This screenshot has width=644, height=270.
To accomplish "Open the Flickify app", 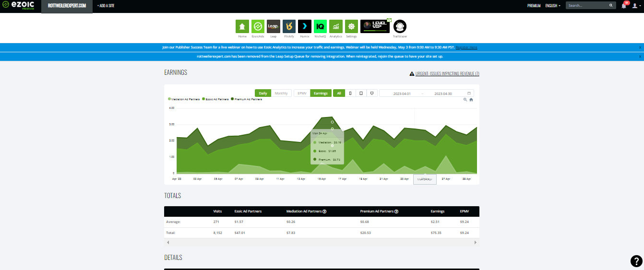I will tap(289, 26).
